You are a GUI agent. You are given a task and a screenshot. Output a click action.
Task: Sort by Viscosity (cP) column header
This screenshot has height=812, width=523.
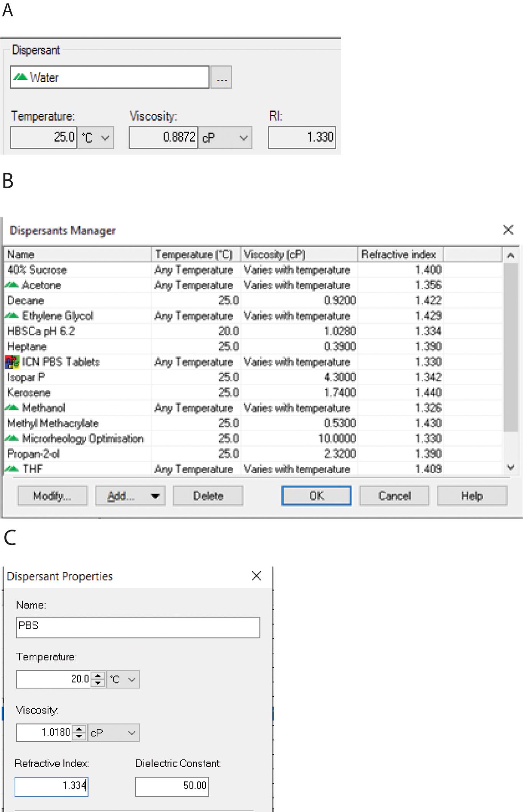(x=299, y=254)
